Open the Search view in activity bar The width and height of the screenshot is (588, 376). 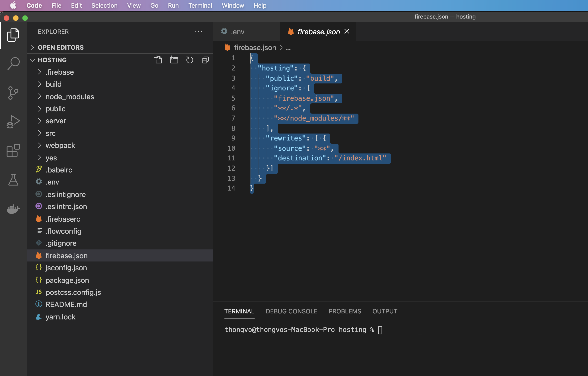13,64
